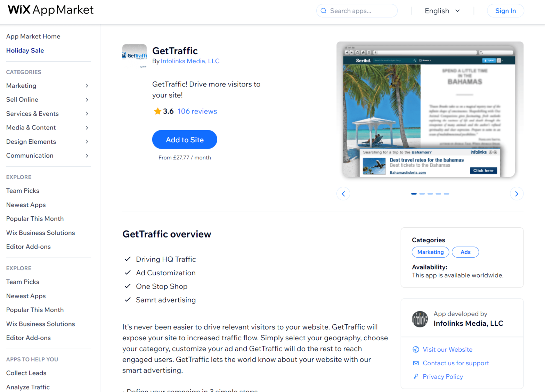Click the Add to Site button
This screenshot has width=545, height=392.
[x=185, y=140]
